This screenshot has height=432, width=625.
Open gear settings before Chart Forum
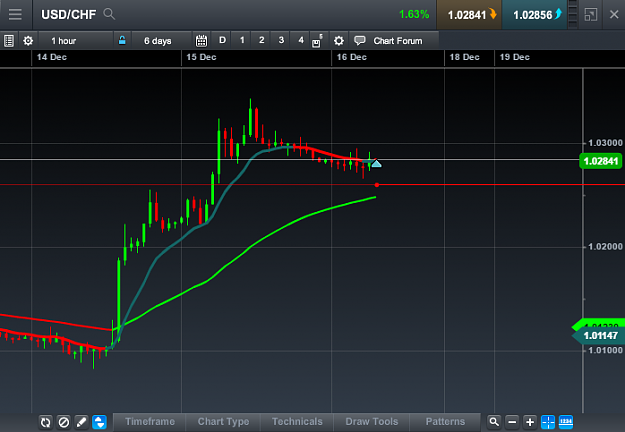(x=338, y=41)
